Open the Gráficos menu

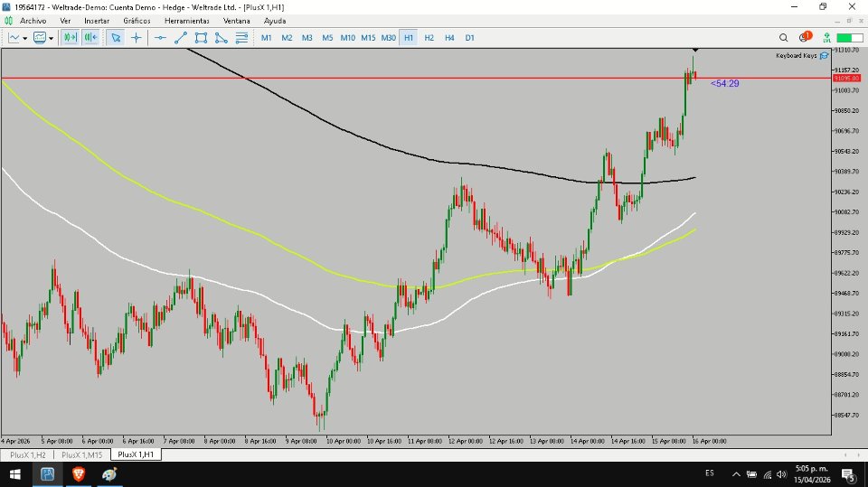(x=137, y=21)
